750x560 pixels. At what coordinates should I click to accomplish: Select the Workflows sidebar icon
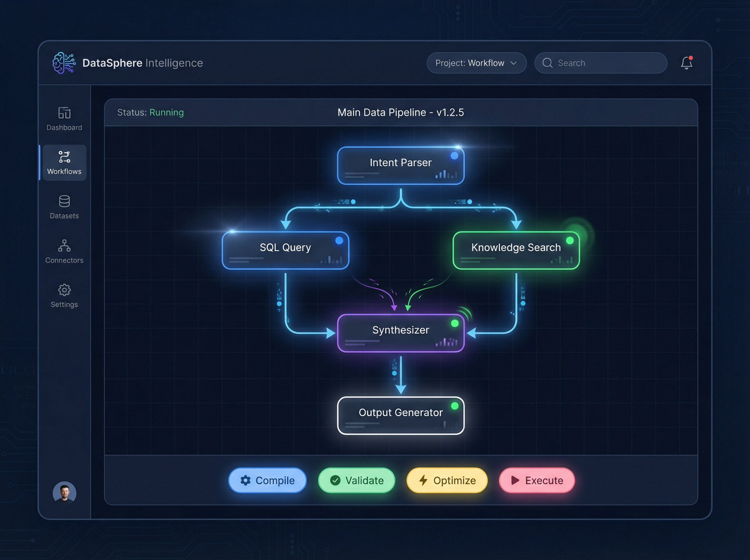(64, 157)
